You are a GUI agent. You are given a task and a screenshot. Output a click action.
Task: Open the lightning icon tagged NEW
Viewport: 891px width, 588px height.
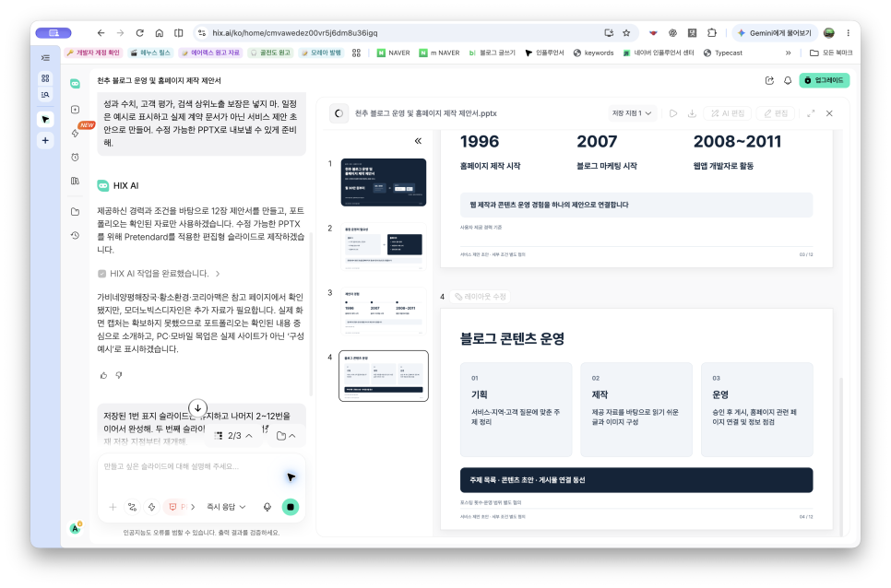pyautogui.click(x=75, y=133)
